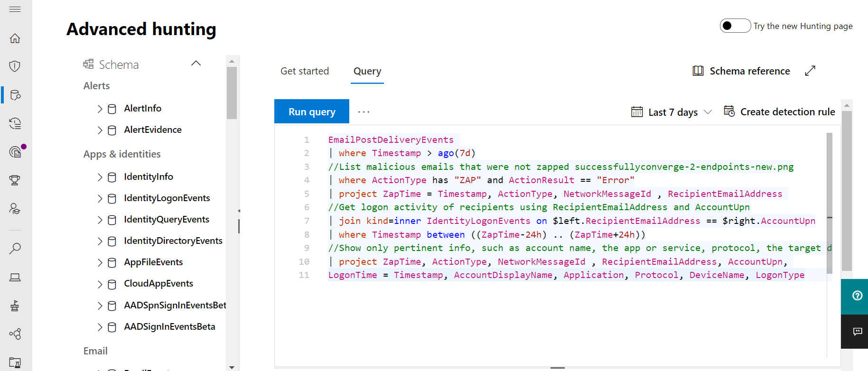
Task: Click the page right-side scrollbar thumb
Action: (847, 191)
